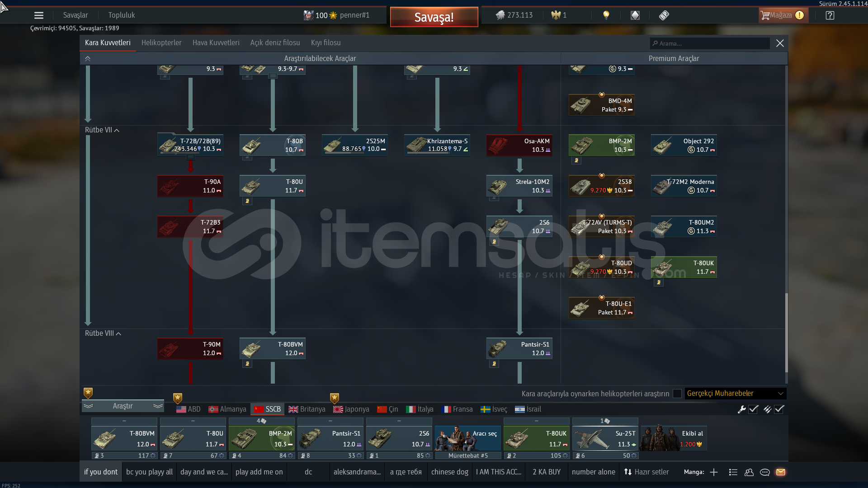Select the T-80B tank card
The width and height of the screenshot is (868, 488).
[273, 145]
